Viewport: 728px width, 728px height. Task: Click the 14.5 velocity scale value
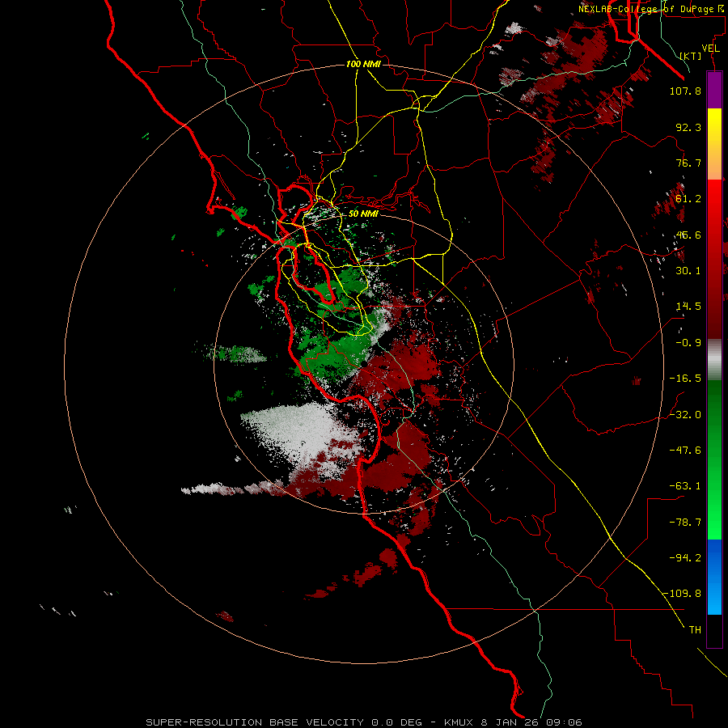coord(688,307)
